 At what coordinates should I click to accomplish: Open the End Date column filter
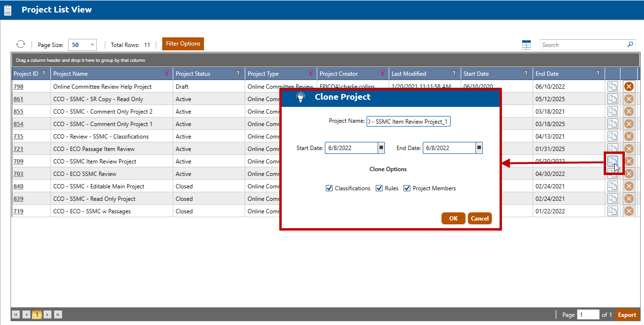(598, 73)
